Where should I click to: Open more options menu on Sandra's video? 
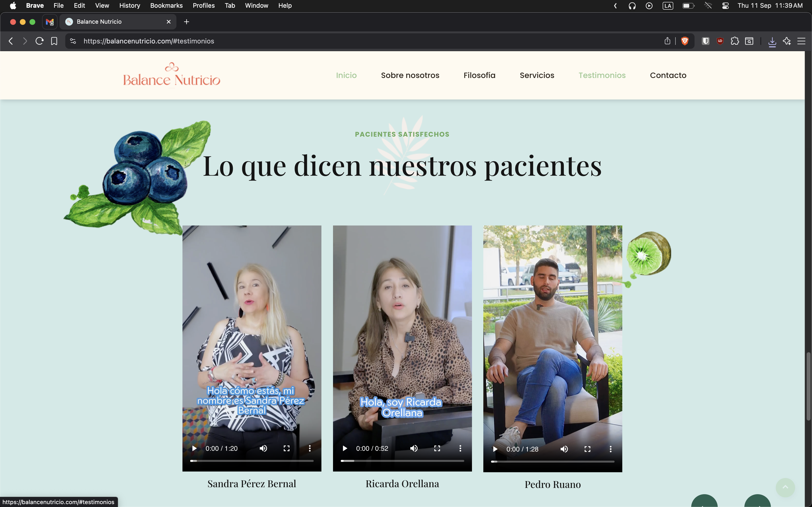pyautogui.click(x=309, y=448)
